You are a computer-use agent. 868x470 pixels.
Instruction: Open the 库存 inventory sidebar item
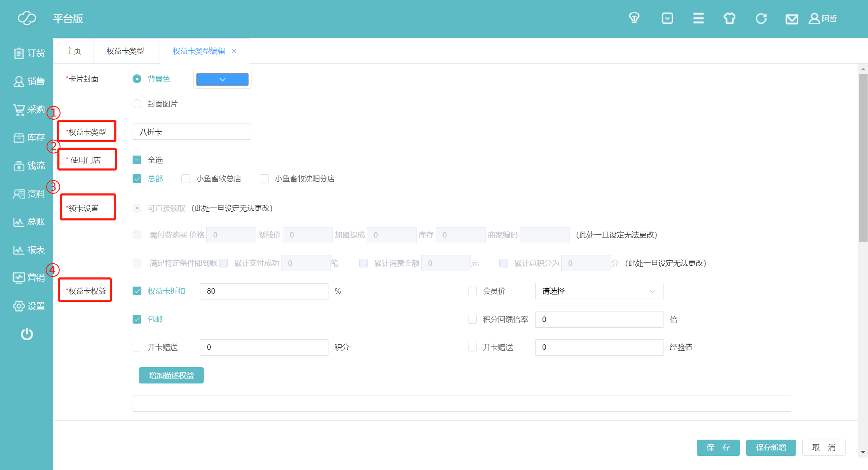pos(29,138)
